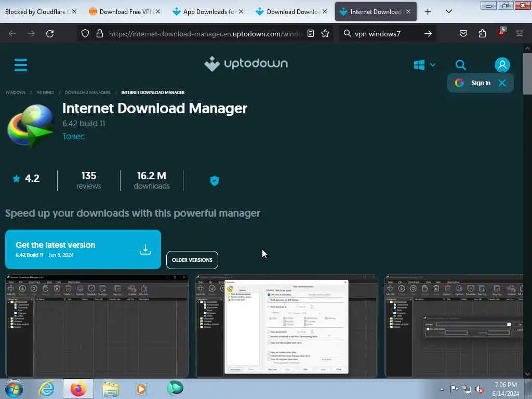
Task: Click Firefox taskbar icon
Action: (78, 389)
